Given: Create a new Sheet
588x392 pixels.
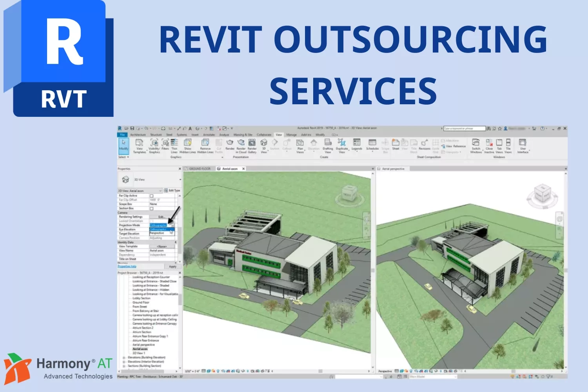Looking at the screenshot, I should tap(396, 144).
